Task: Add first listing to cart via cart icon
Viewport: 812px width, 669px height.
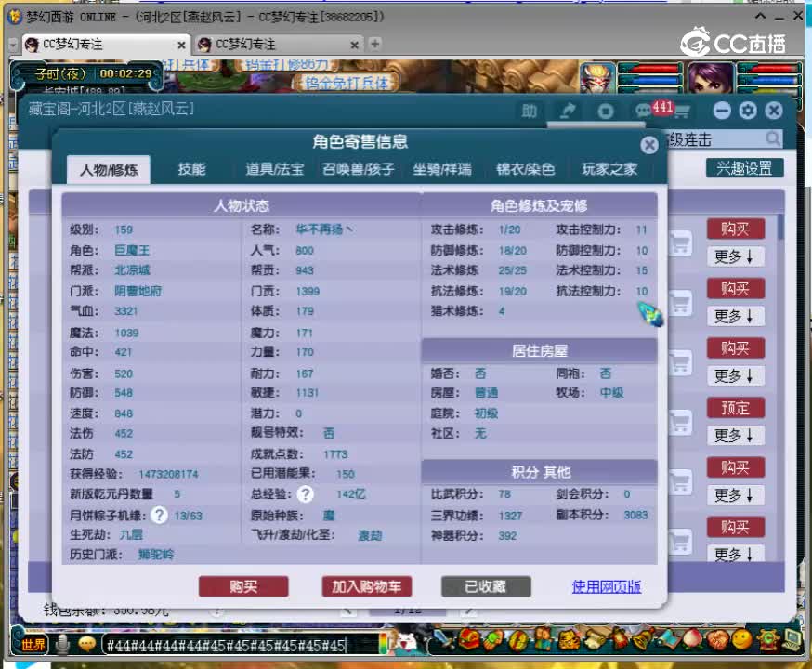Action: coord(680,243)
